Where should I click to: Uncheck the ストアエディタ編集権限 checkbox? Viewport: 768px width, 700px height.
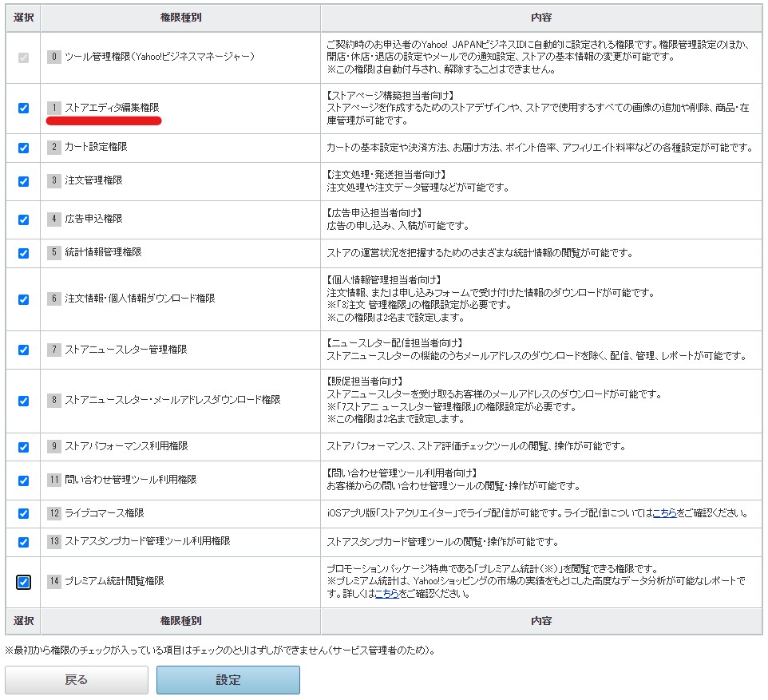pos(23,108)
